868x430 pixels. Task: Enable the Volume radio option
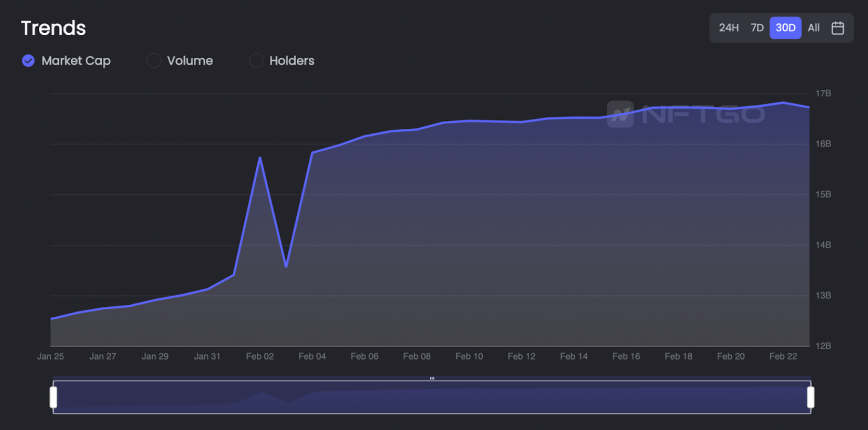(180, 61)
